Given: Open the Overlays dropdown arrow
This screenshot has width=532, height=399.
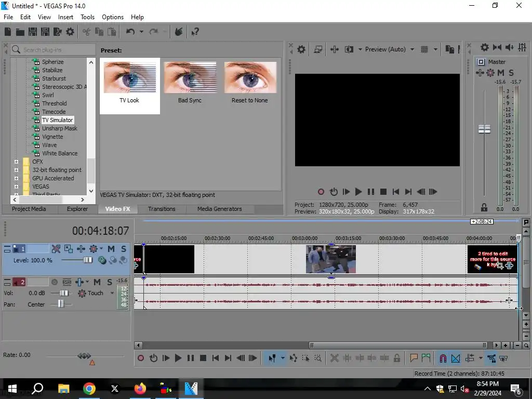Looking at the screenshot, I should [435, 49].
